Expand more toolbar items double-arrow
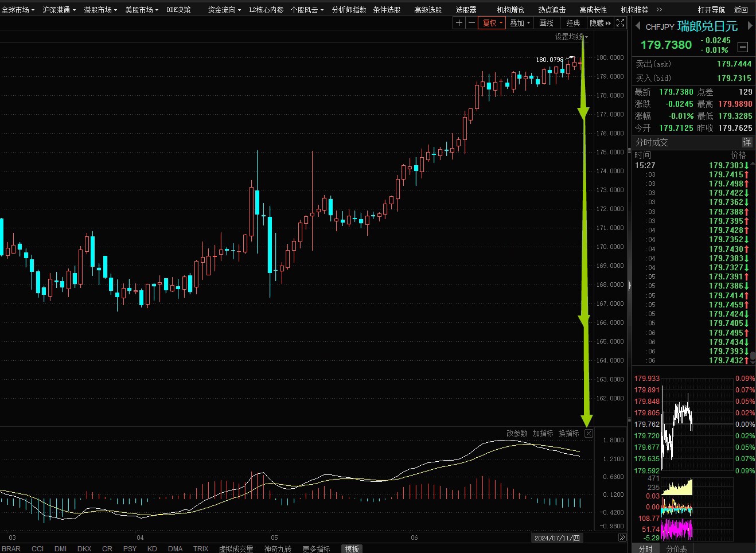This screenshot has height=553, width=756. [659, 10]
